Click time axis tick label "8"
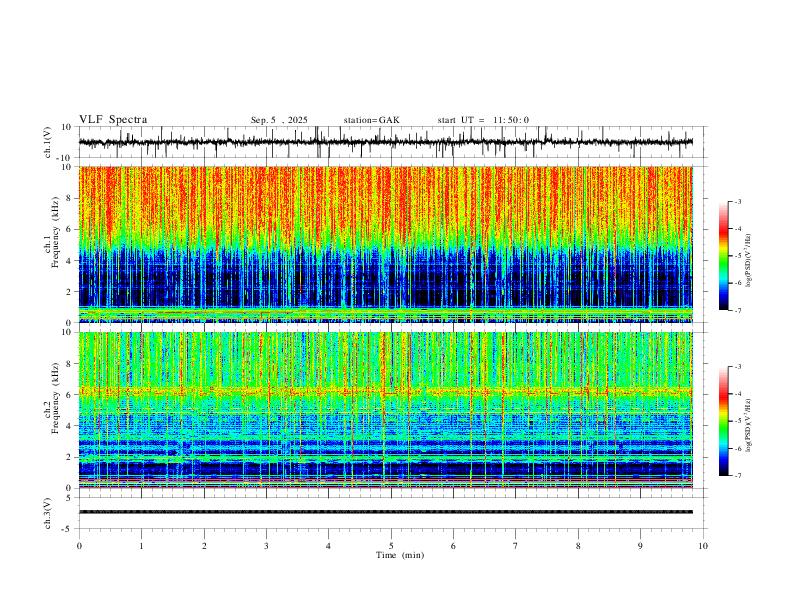 pos(578,546)
